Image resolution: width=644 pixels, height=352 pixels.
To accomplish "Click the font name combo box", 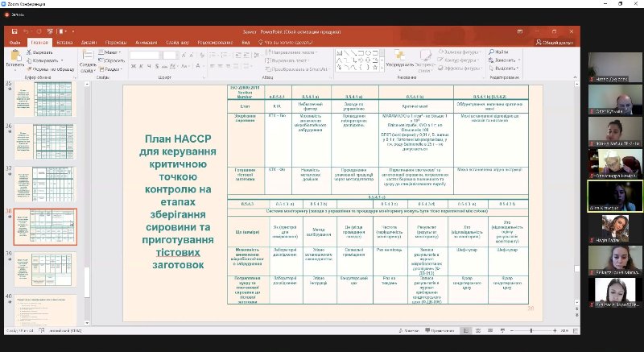I will tap(145, 55).
